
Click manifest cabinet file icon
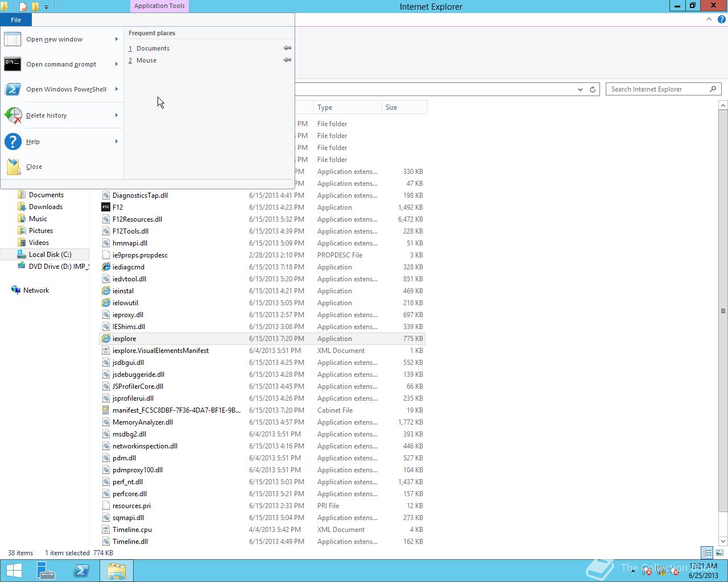(106, 410)
